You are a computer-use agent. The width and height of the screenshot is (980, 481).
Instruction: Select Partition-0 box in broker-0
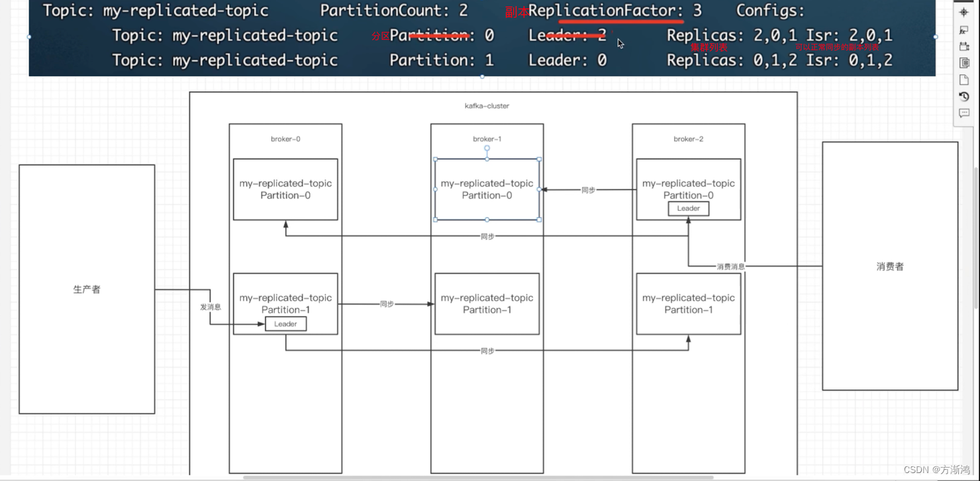(285, 189)
